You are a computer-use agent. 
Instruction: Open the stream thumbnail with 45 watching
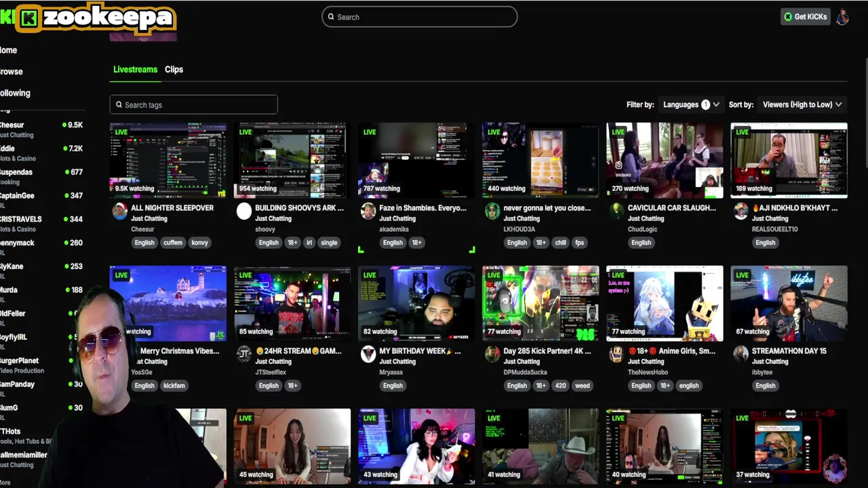coord(292,446)
